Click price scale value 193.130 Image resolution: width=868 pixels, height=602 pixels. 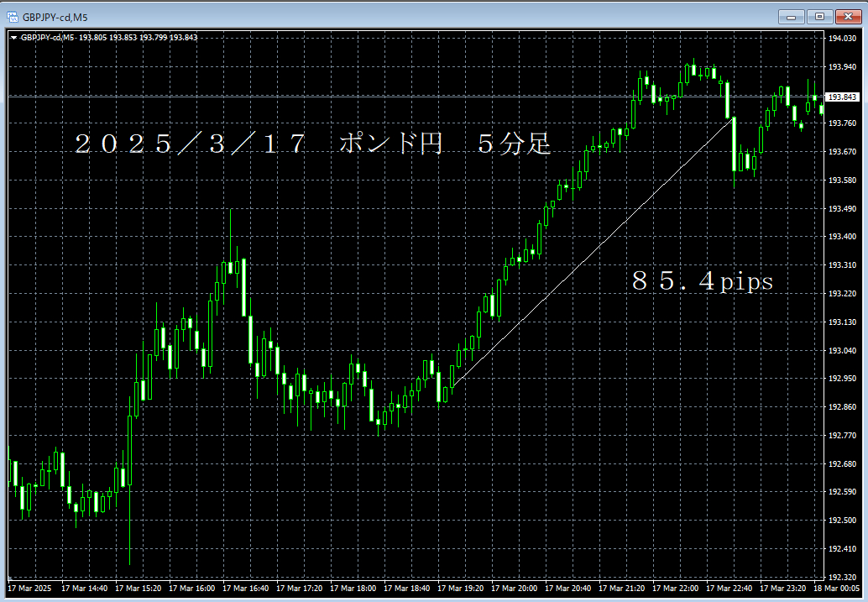point(842,322)
